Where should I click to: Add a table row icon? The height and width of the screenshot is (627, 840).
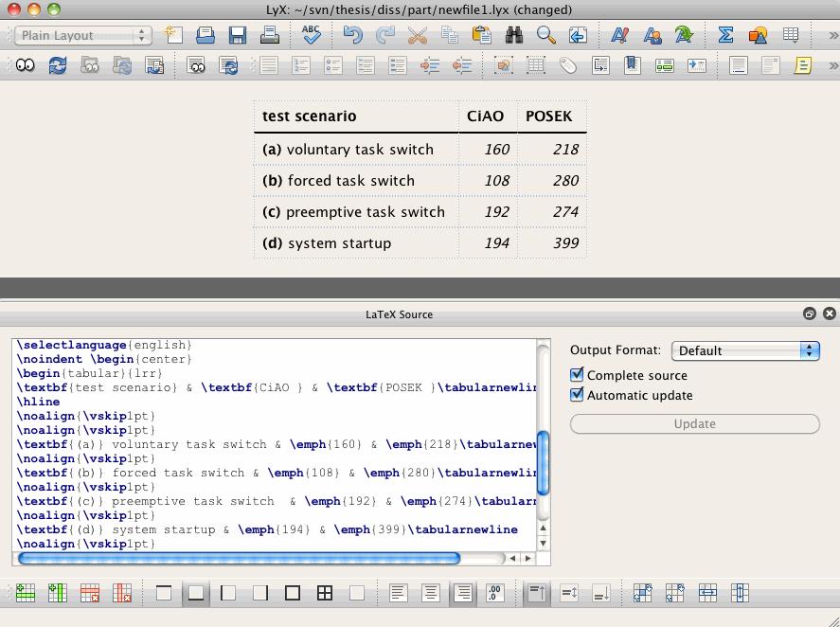click(x=26, y=593)
